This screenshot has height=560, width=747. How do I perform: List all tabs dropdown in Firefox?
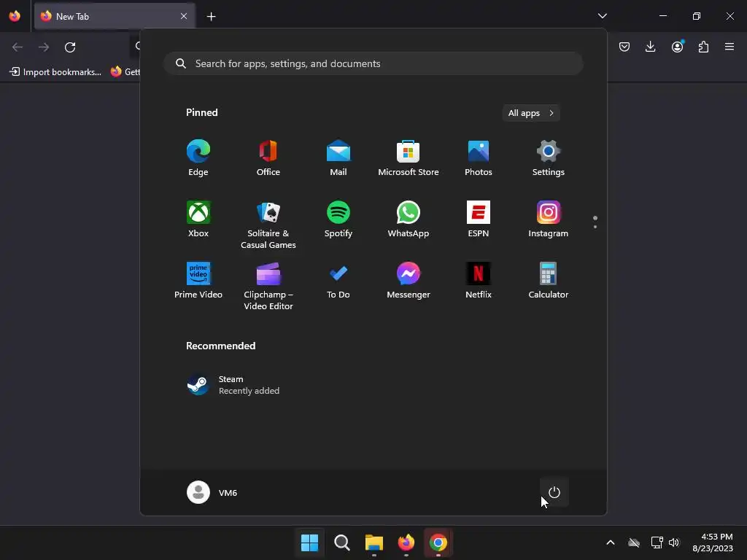click(x=603, y=16)
